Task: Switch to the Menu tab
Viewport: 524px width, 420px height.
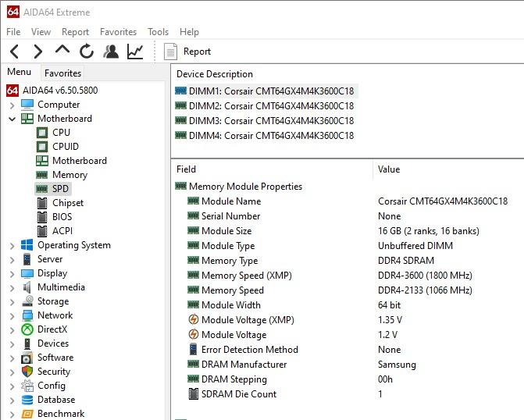Action: point(20,72)
